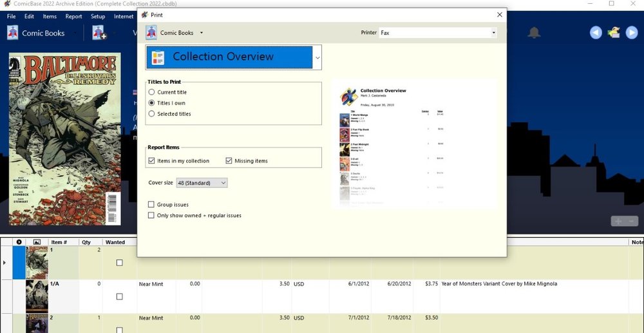The image size is (644, 333).
Task: Enable the Group issues checkbox
Action: [151, 205]
